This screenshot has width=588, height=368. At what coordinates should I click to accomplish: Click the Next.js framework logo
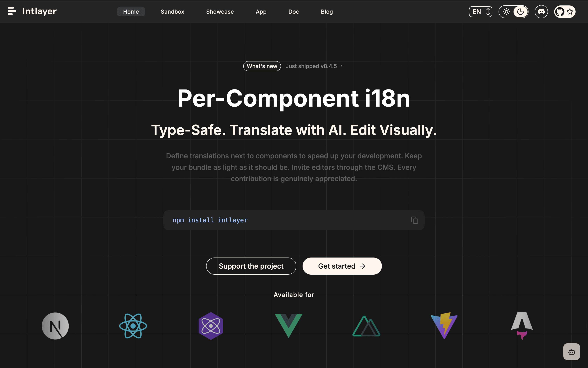click(55, 326)
